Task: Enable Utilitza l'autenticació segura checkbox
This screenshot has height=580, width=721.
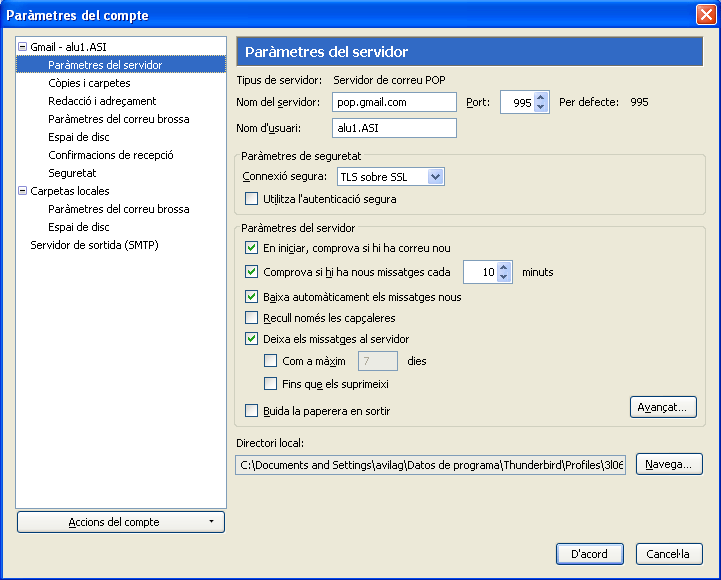Action: tap(252, 200)
